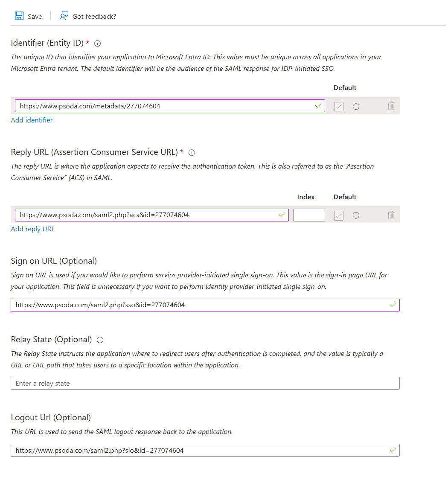Click the Save button label
The height and width of the screenshot is (489, 448).
point(35,16)
